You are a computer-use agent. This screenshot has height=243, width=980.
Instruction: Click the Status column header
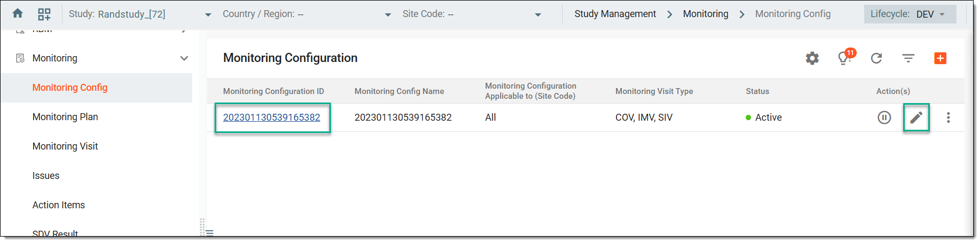pyautogui.click(x=757, y=91)
